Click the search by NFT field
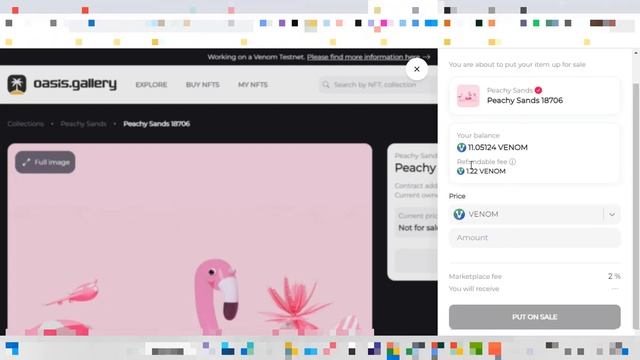 378,84
